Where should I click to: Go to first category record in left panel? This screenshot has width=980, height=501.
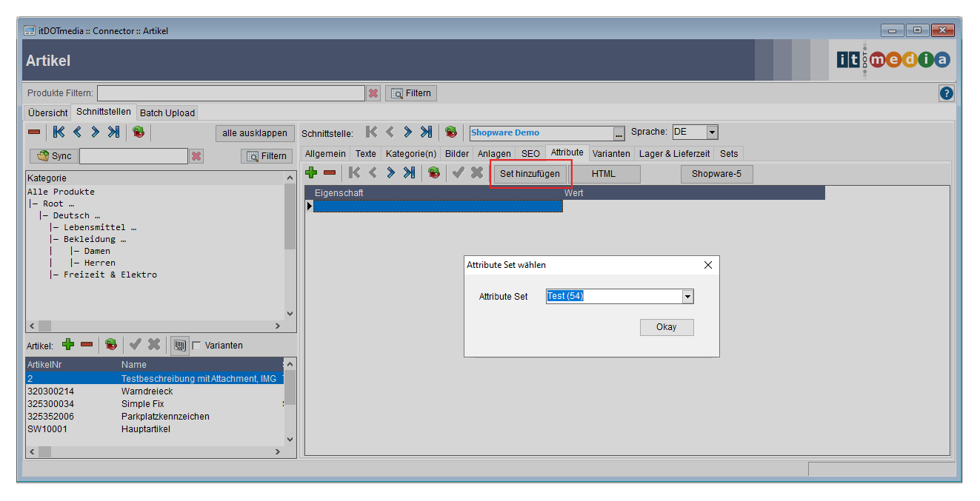pyautogui.click(x=59, y=132)
